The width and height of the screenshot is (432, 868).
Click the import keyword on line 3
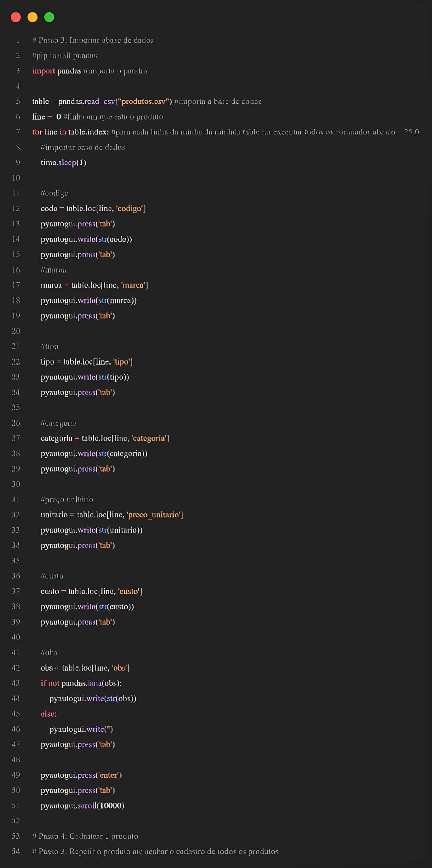pyautogui.click(x=44, y=71)
